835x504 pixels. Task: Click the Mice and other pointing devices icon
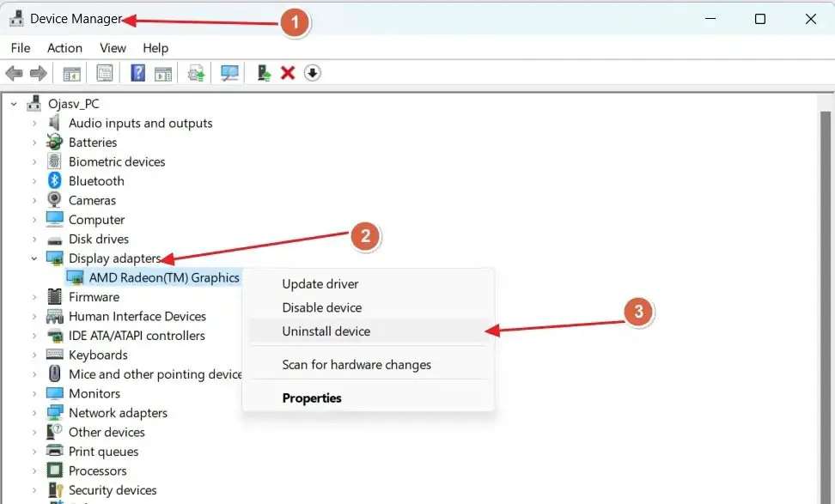54,373
